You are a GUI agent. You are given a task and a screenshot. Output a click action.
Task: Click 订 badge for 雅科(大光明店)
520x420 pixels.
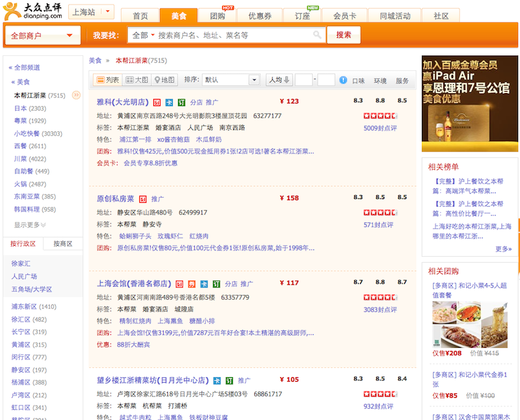click(x=181, y=103)
